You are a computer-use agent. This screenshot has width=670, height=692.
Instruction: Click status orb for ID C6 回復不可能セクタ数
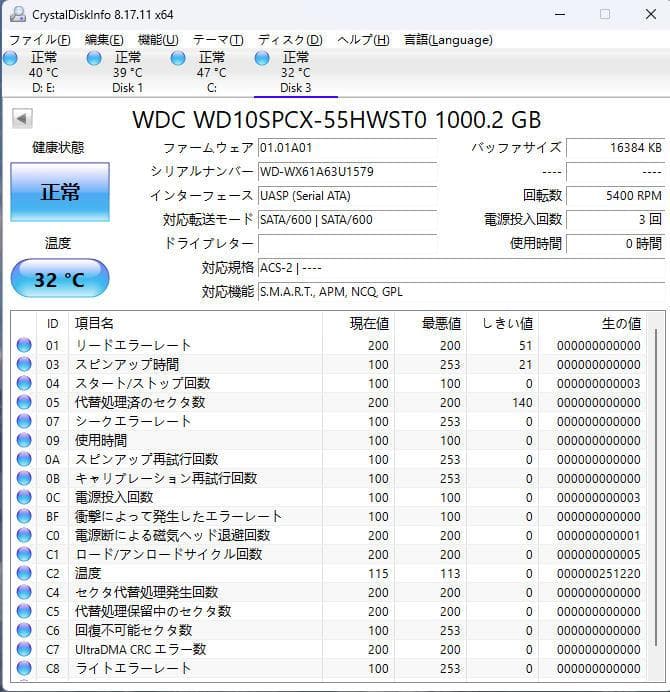(x=24, y=630)
